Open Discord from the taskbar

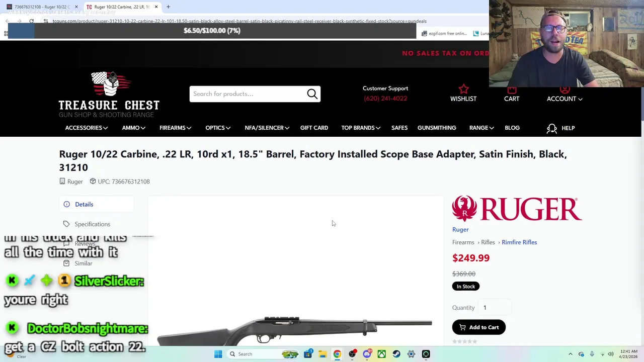(367, 354)
